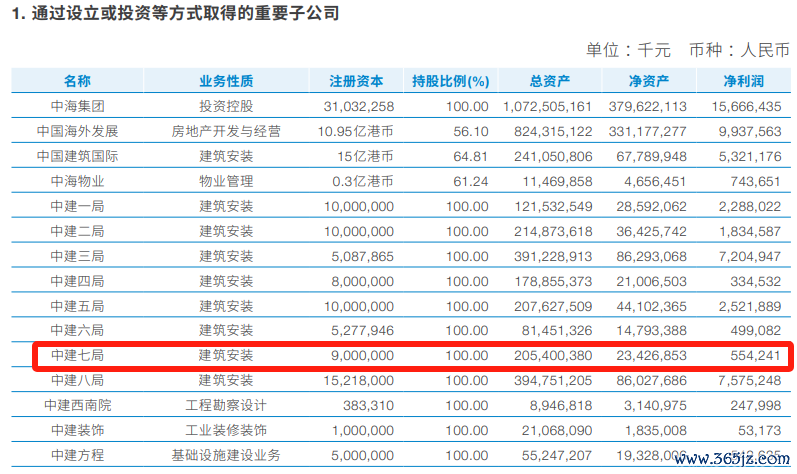Click the 工程勘察设计 business type cell
Image resolution: width=797 pixels, height=474 pixels.
click(226, 405)
